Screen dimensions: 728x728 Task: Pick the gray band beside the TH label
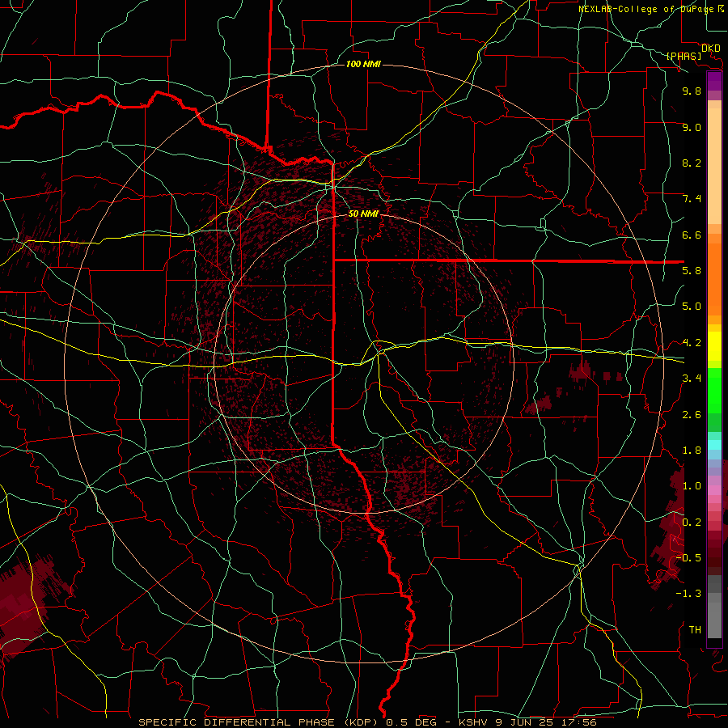click(x=714, y=622)
